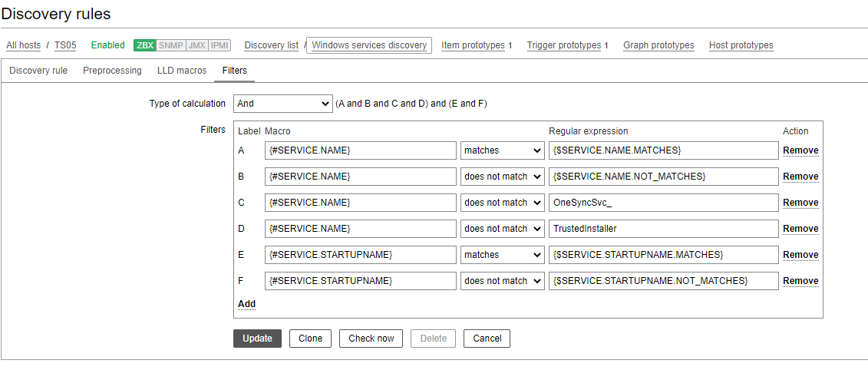868x370 pixels.
Task: Open operator dropdown for filter A
Action: tap(503, 150)
